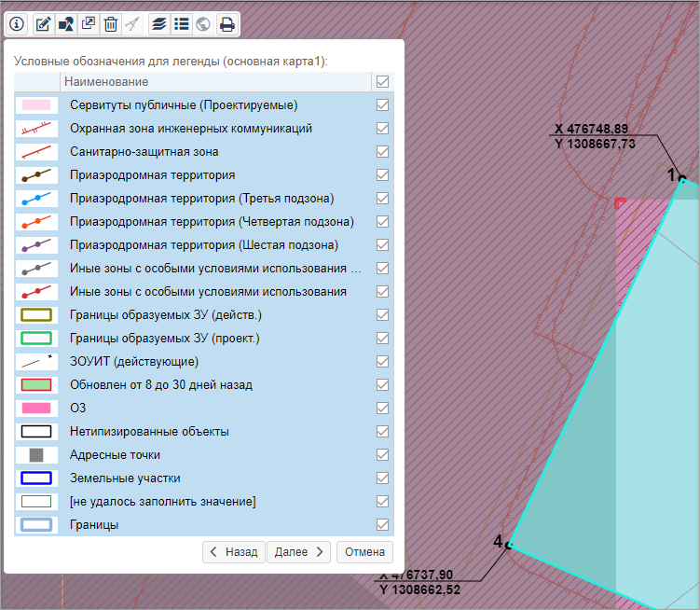The height and width of the screenshot is (610, 700).
Task: Select the Границы legend row text
Action: pyautogui.click(x=94, y=524)
